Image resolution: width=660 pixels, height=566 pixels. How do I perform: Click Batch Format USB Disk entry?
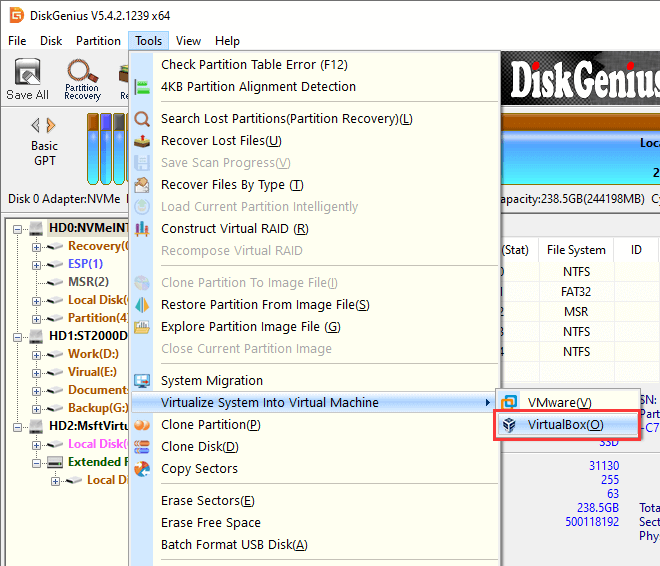pos(233,545)
